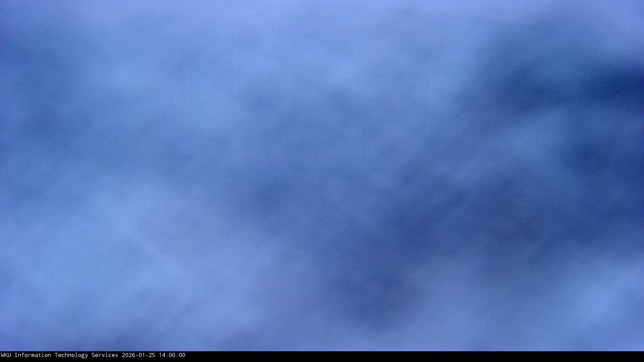Viewport: 644px width, 362px height.
Task: Click the "WKU" text in caption
Action: 6,355
